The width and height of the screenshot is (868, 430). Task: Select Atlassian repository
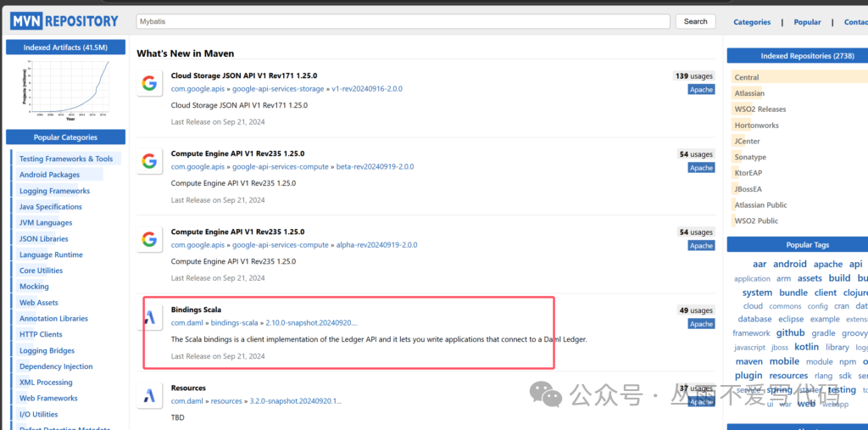pyautogui.click(x=749, y=93)
